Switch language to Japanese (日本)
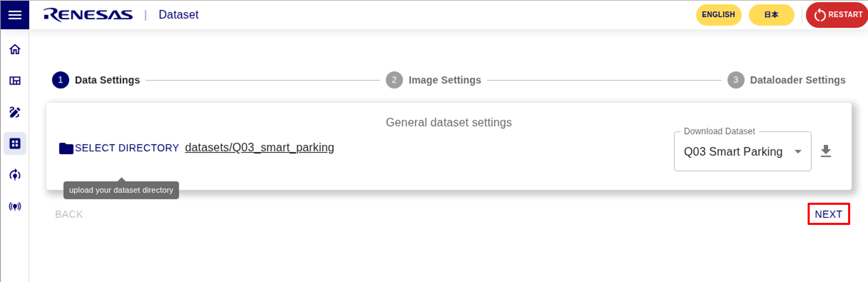Image resolution: width=868 pixels, height=282 pixels. coord(771,15)
